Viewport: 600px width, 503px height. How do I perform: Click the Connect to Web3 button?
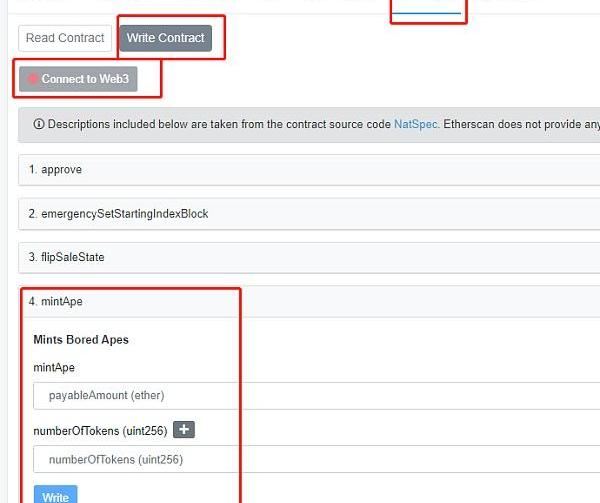point(78,79)
